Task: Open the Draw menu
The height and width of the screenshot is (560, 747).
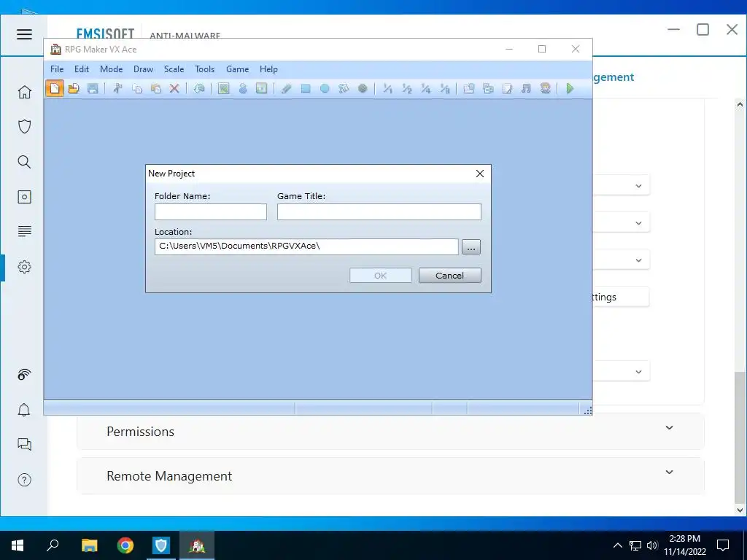Action: coord(143,69)
